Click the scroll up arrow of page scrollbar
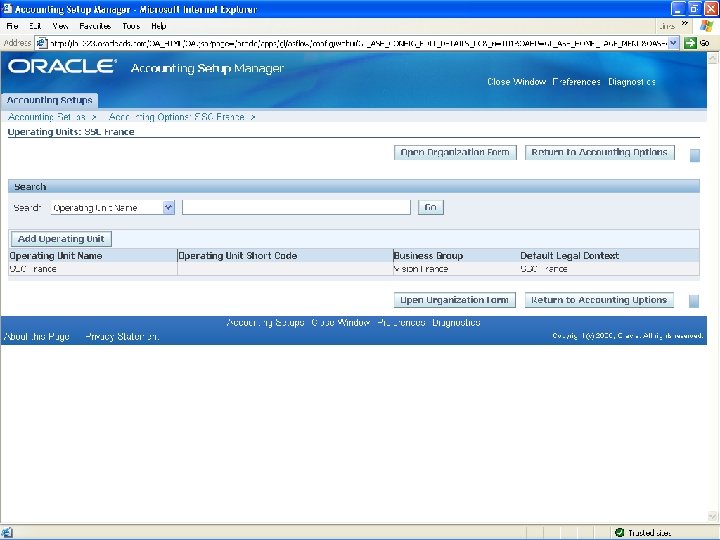Image resolution: width=720 pixels, height=540 pixels. 713,58
